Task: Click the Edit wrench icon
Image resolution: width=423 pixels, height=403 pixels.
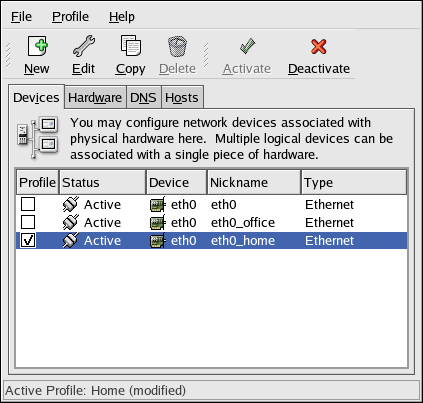Action: pos(84,46)
